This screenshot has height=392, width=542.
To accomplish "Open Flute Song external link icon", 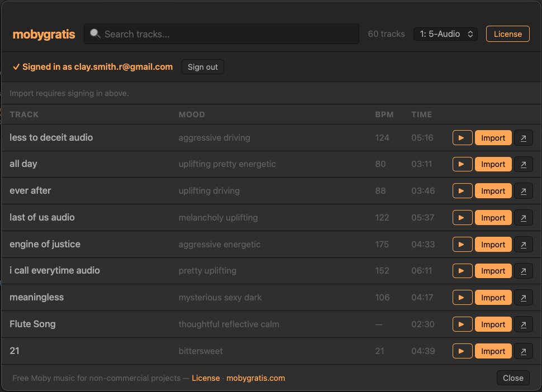I will pos(524,324).
